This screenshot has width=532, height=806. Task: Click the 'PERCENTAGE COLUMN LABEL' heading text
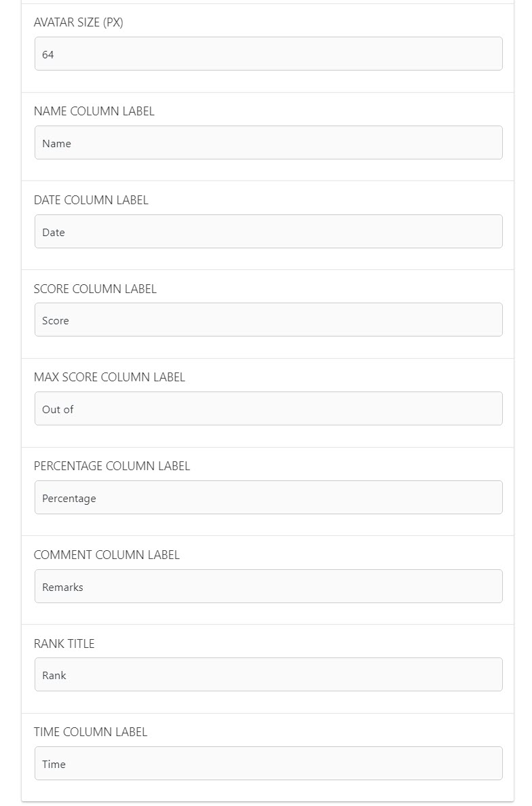pos(112,466)
